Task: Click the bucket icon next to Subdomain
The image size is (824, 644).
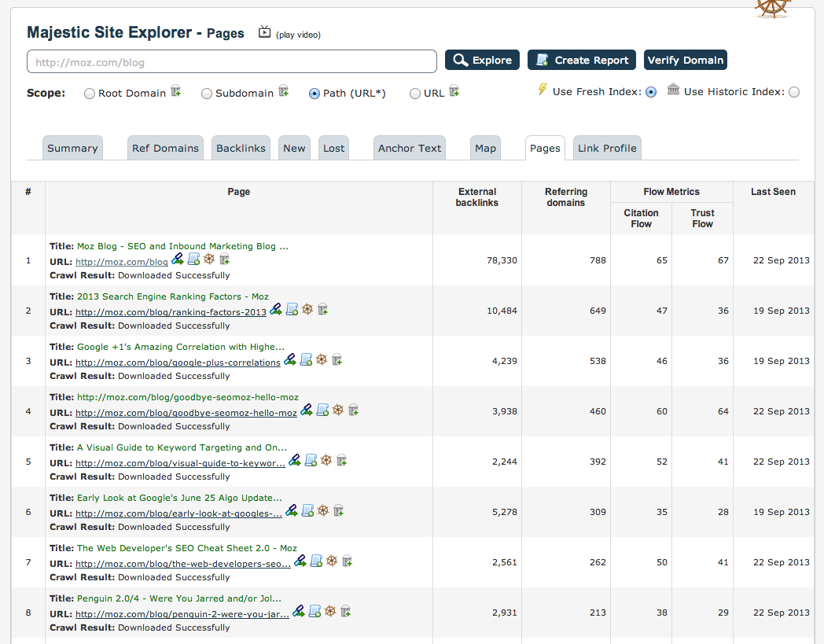Action: click(x=284, y=91)
